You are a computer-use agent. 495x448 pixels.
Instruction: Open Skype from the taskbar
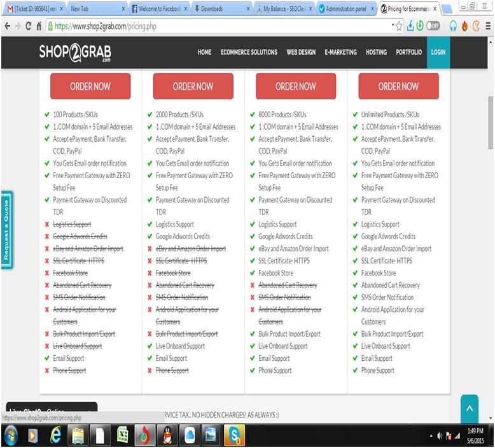[x=234, y=435]
